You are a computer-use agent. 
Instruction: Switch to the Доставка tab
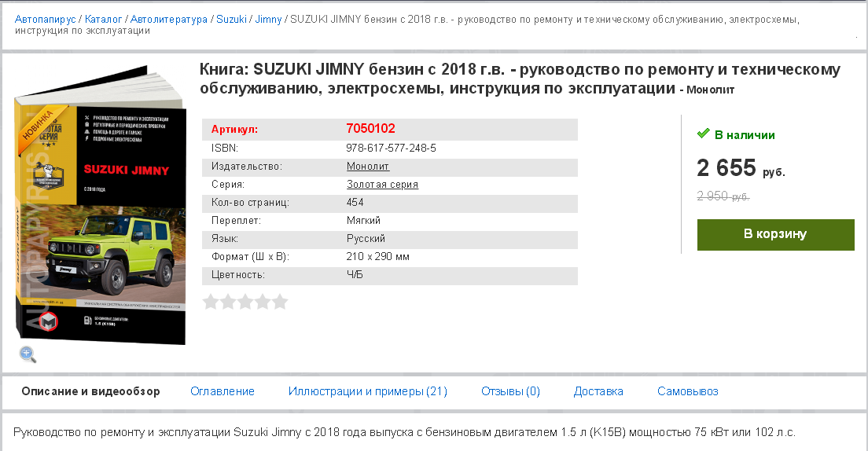coord(598,391)
